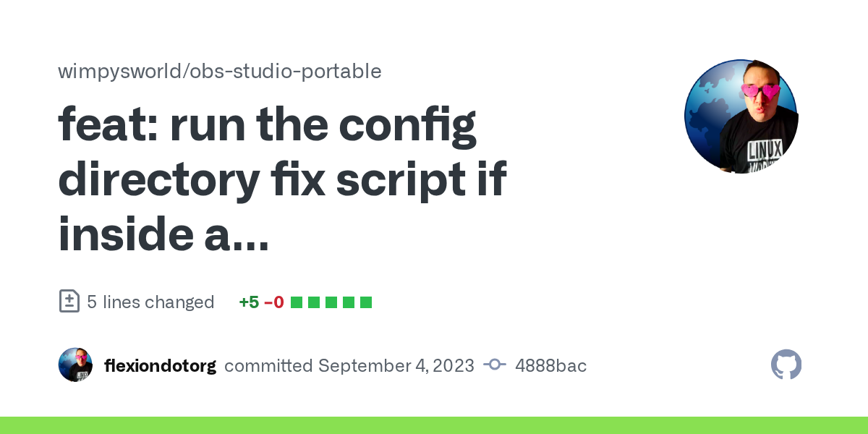Click the second green diff square
The width and height of the screenshot is (868, 434).
click(313, 302)
